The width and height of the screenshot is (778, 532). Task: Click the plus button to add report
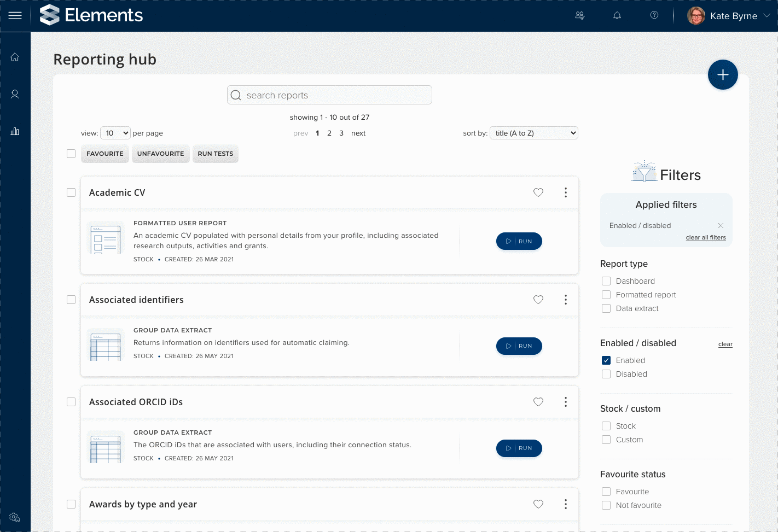point(722,75)
